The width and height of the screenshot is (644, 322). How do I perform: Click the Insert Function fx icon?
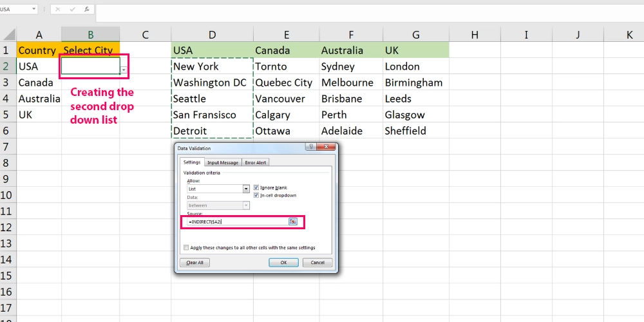pyautogui.click(x=86, y=10)
